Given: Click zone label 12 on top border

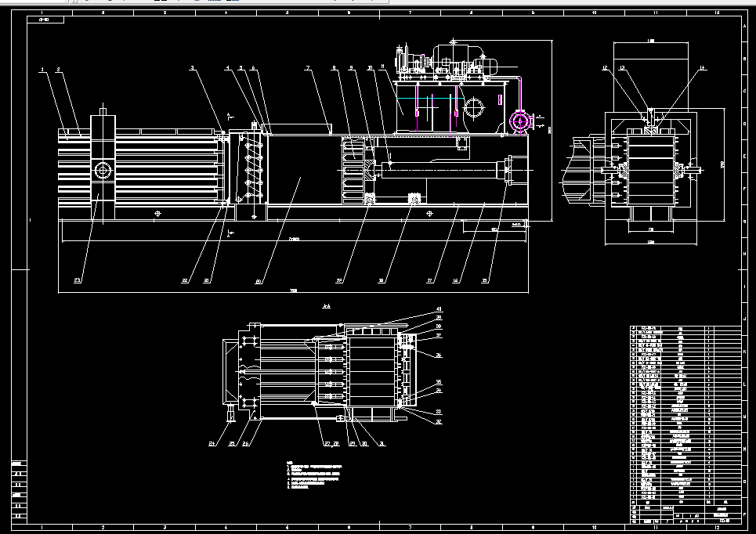Looking at the screenshot, I should click(x=717, y=13).
